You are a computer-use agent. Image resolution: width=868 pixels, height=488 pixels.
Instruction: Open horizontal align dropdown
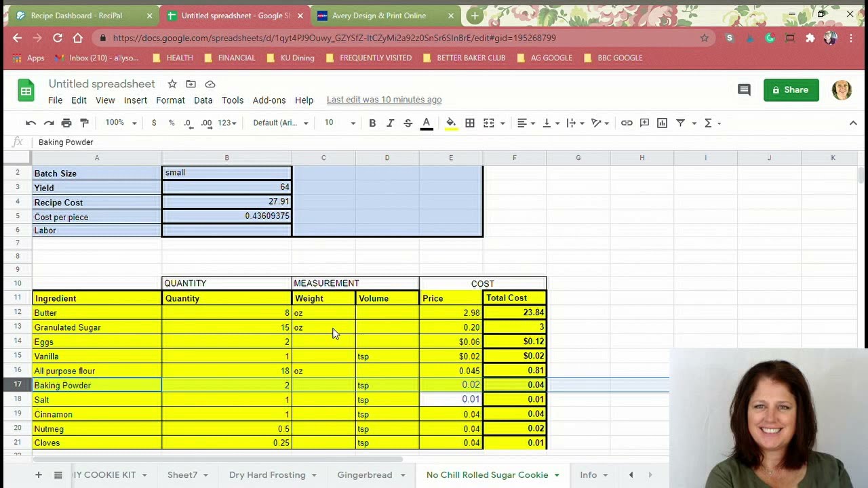[526, 123]
